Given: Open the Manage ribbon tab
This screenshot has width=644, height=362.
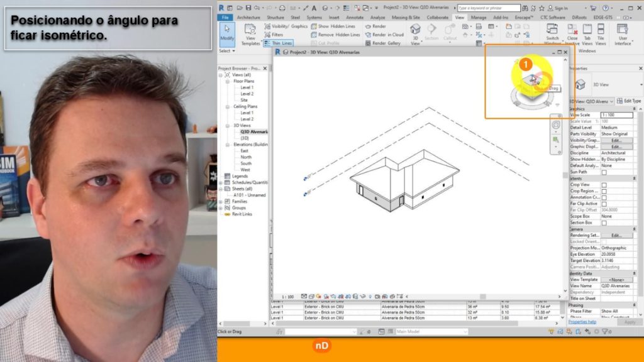Looking at the screenshot, I should [x=479, y=18].
